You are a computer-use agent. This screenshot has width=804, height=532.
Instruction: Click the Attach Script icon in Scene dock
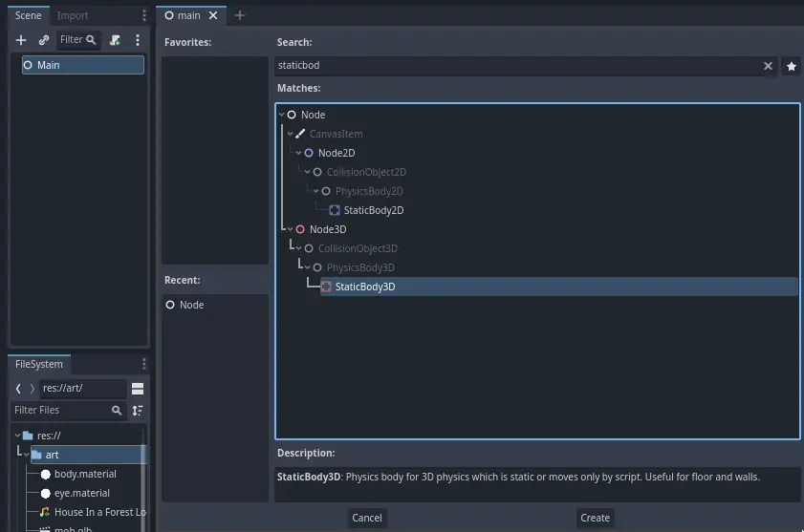116,40
